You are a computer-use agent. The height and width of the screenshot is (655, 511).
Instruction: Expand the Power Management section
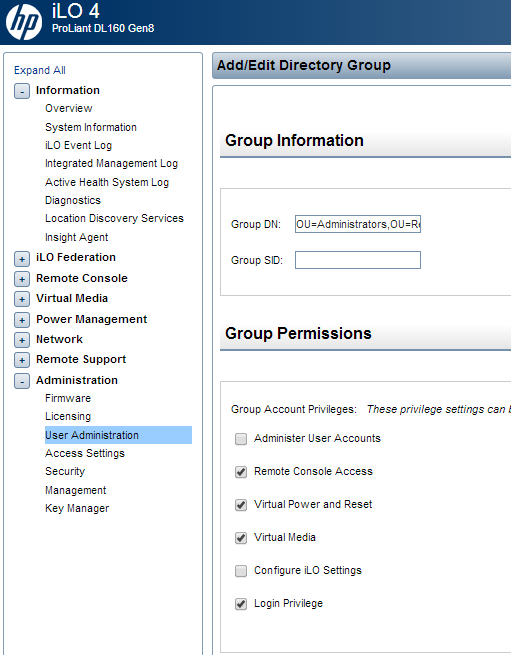[22, 320]
